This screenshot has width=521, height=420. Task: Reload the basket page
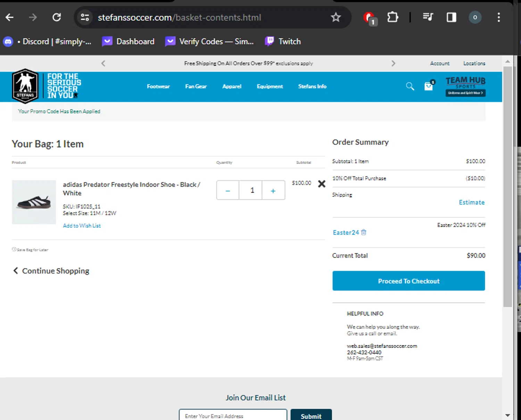pos(57,17)
